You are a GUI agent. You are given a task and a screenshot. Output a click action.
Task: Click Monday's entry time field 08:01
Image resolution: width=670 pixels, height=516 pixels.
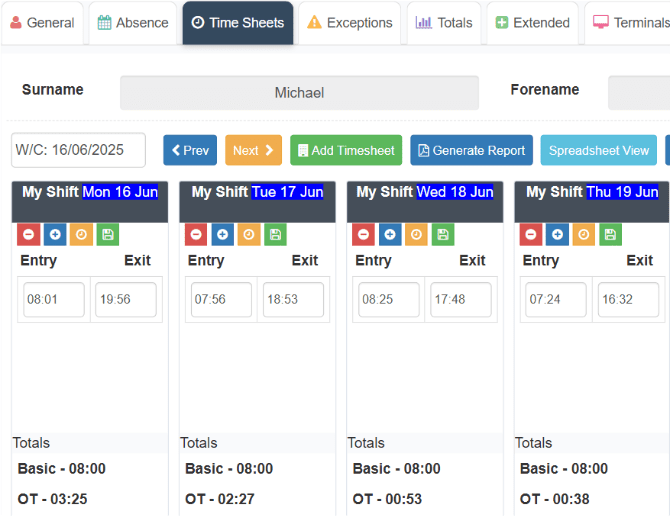54,300
